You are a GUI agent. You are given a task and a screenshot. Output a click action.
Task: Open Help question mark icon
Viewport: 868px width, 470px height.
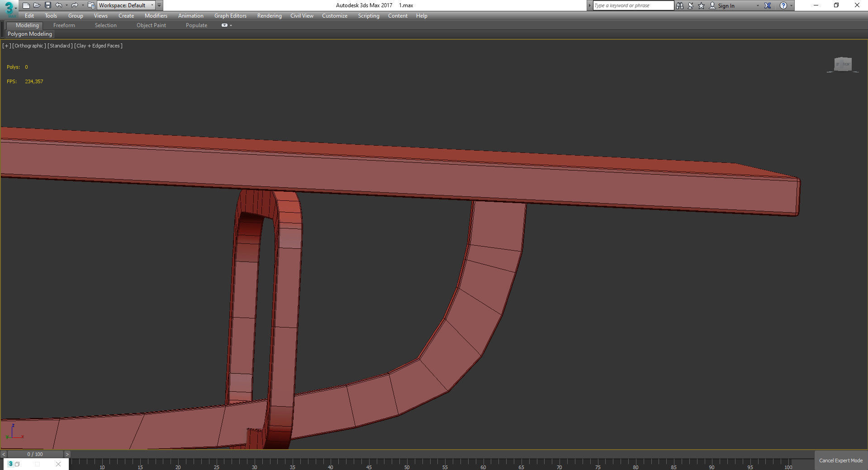point(783,5)
